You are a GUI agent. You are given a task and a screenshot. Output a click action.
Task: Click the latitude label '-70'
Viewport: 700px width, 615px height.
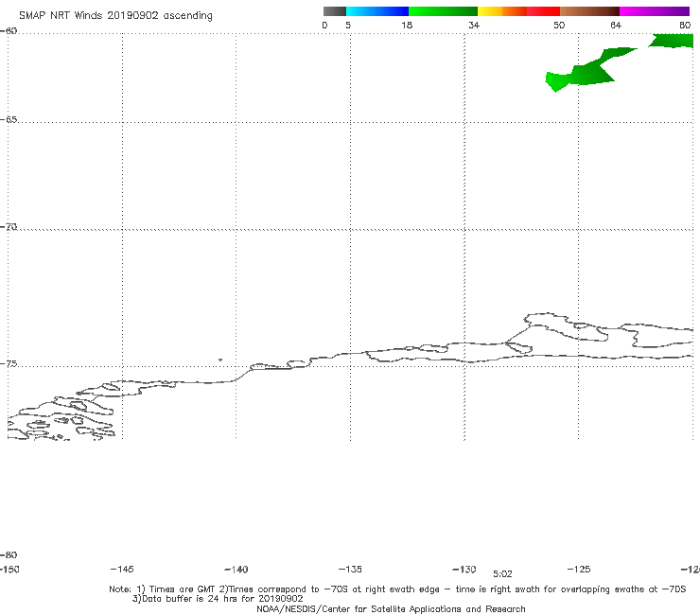pyautogui.click(x=9, y=227)
